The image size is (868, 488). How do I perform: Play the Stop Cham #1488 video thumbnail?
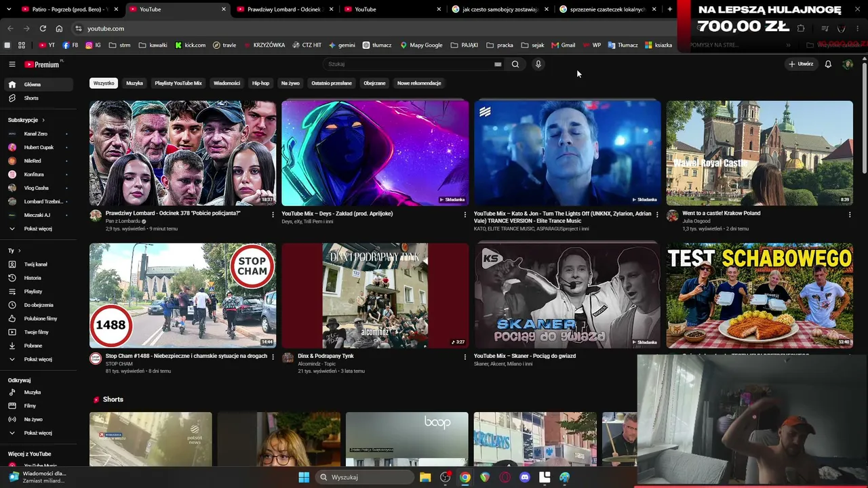pos(182,296)
